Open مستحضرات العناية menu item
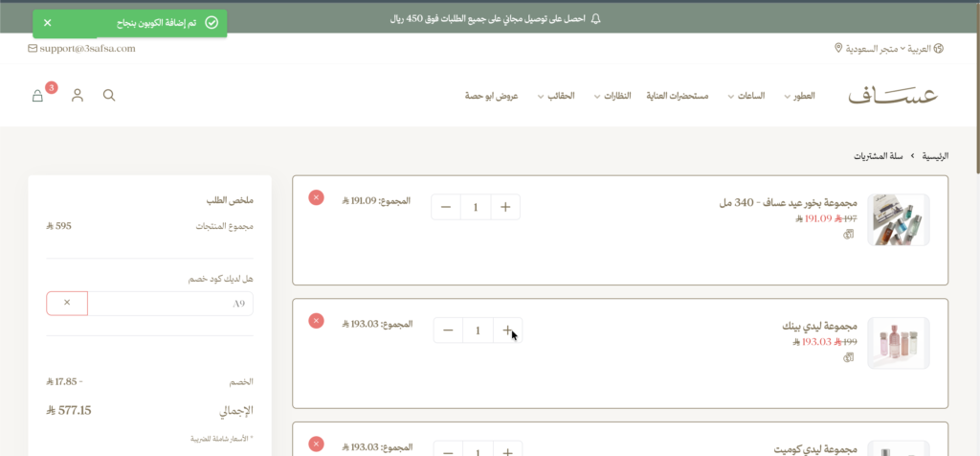This screenshot has height=456, width=980. pos(678,96)
